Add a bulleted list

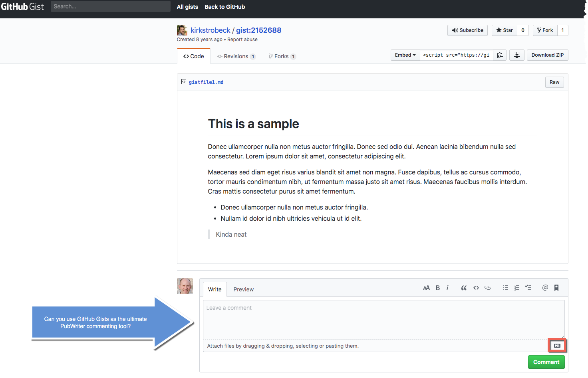[x=506, y=288]
